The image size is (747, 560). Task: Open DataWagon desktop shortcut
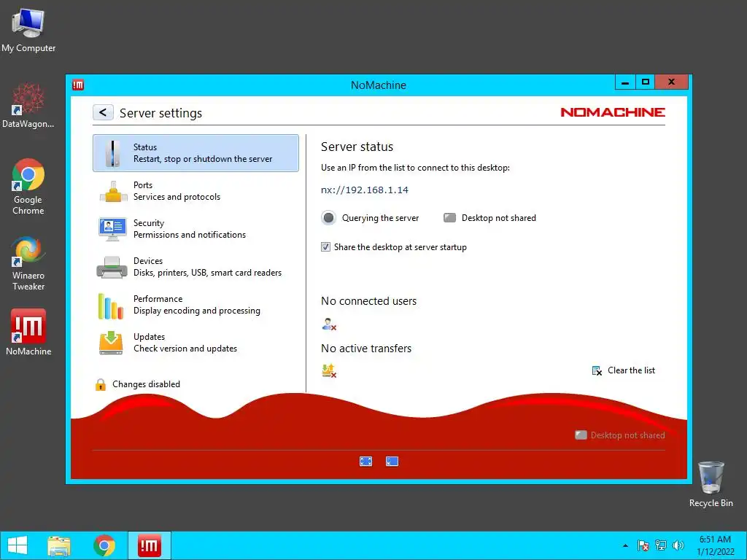[28, 106]
